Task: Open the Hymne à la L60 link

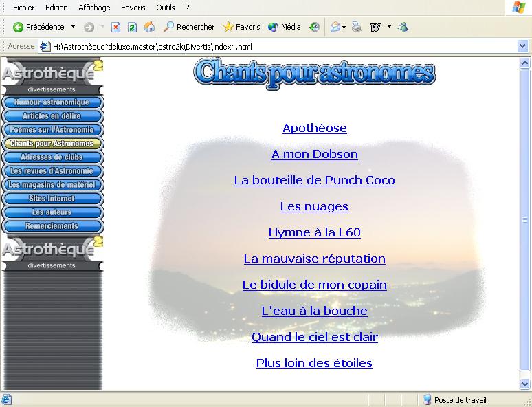Action: tap(315, 232)
